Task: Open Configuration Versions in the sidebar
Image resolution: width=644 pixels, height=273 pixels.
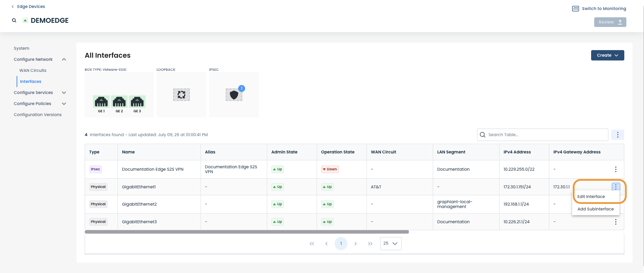Action: 38,115
